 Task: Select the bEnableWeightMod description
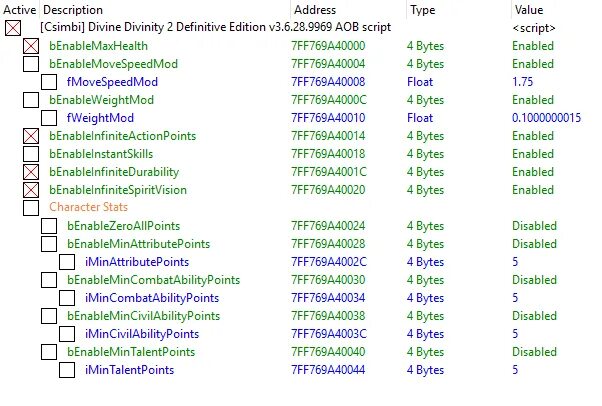click(x=101, y=100)
